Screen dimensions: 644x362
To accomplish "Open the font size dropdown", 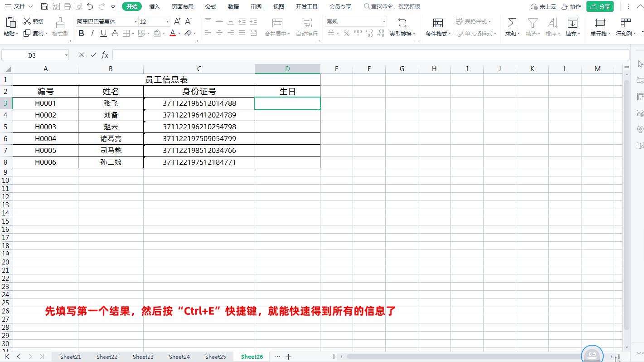I will click(166, 21).
